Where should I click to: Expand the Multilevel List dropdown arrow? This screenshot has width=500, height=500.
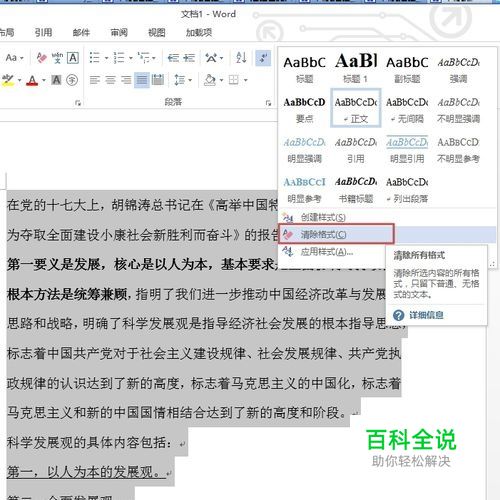coord(154,58)
